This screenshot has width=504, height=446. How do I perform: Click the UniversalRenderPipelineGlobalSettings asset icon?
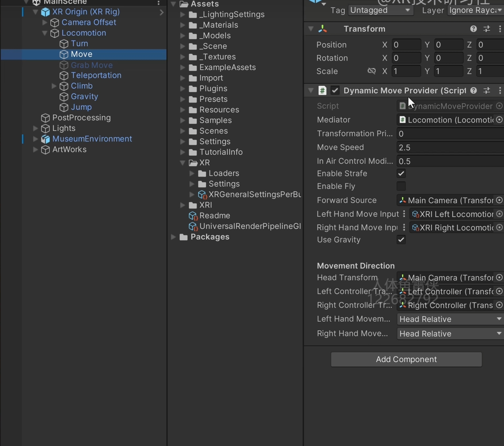(193, 226)
